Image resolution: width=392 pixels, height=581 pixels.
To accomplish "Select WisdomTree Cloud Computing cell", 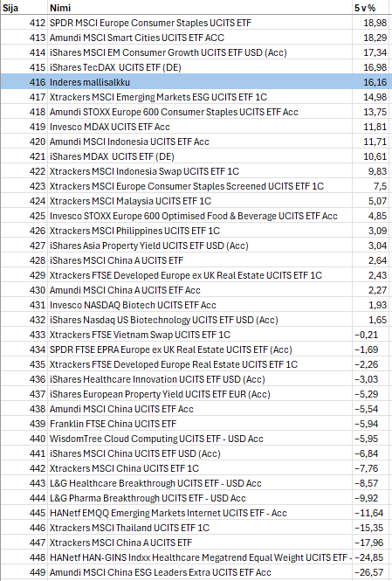I will 200,439.
